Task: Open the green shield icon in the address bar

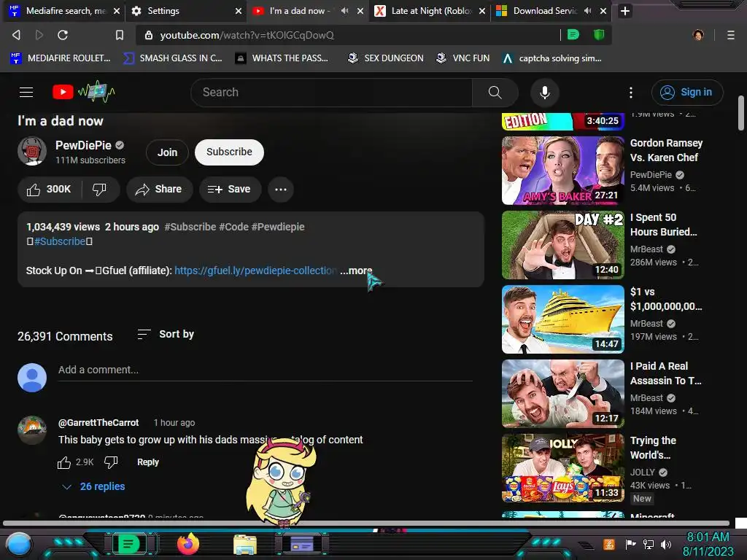Action: [599, 34]
